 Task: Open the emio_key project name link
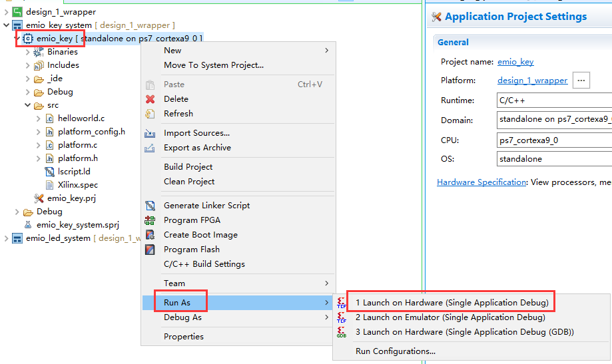pos(515,62)
